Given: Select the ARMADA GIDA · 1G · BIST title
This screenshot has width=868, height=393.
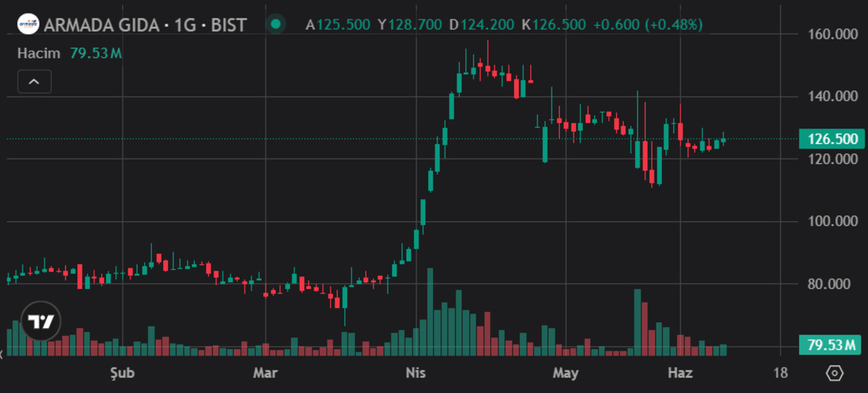Looking at the screenshot, I should (145, 25).
